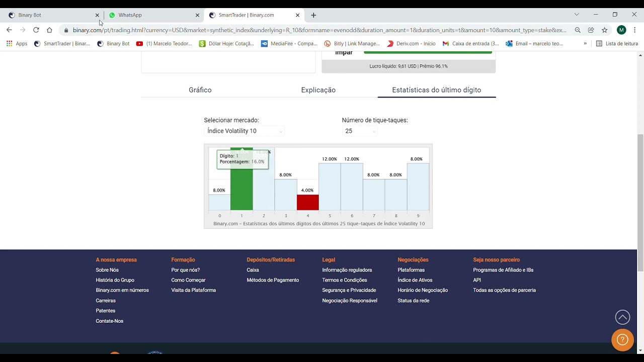644x362 pixels.
Task: Click the magnifier zoom icon in address bar
Action: tap(578, 30)
